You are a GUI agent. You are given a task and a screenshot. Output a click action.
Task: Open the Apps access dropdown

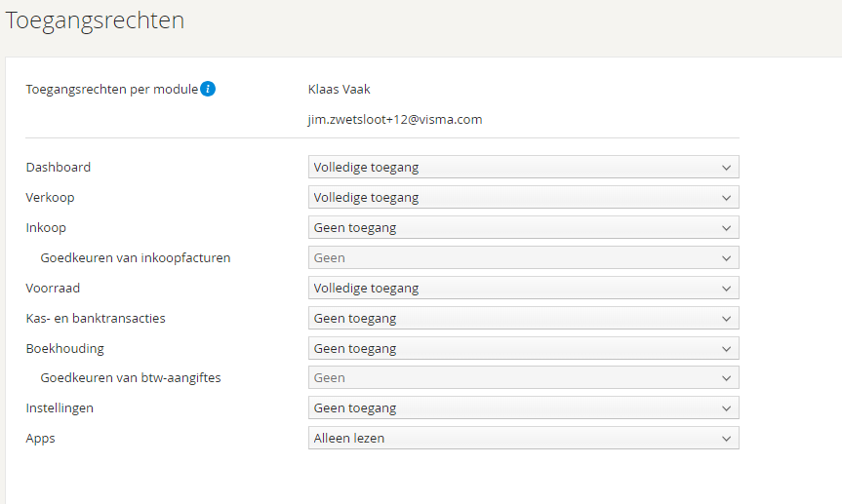[523, 438]
